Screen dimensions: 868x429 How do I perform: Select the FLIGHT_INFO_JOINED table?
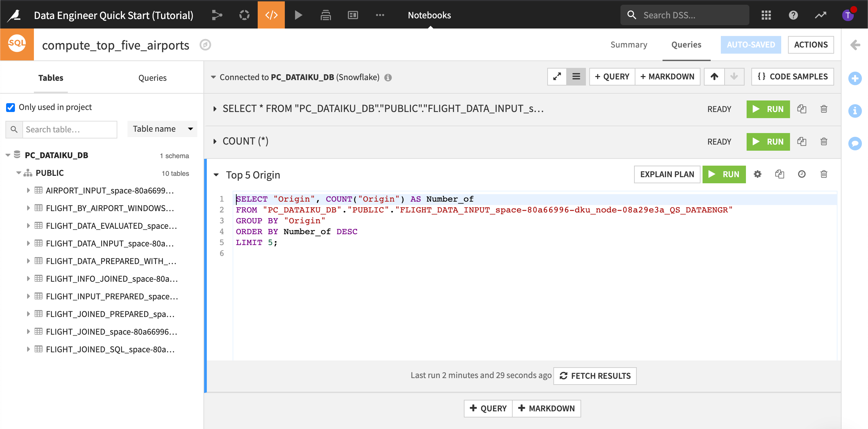coord(112,279)
